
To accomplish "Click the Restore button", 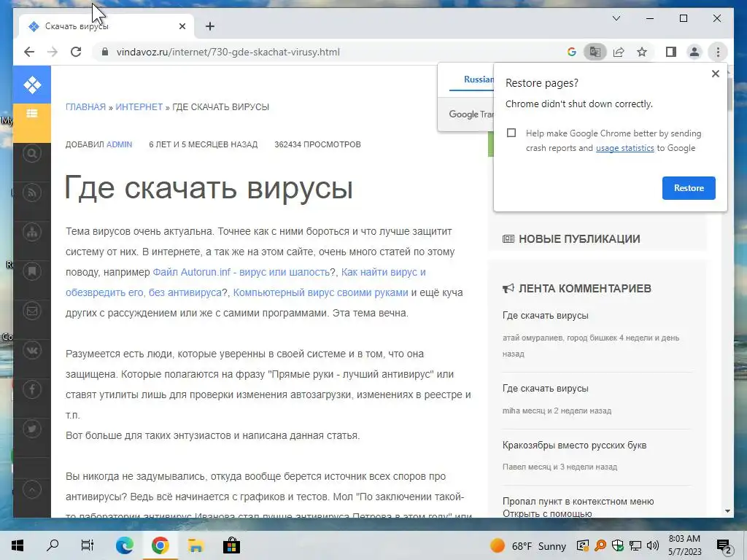I will 689,188.
